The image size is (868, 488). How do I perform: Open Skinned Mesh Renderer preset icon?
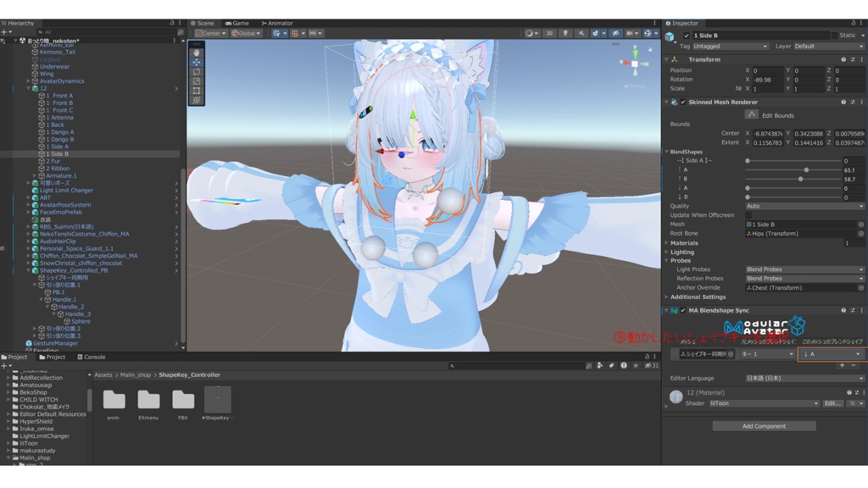click(x=853, y=102)
